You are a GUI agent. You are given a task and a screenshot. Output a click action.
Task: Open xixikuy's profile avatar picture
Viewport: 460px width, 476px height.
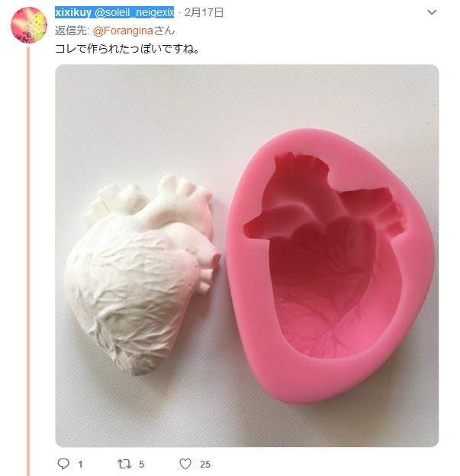[29, 24]
